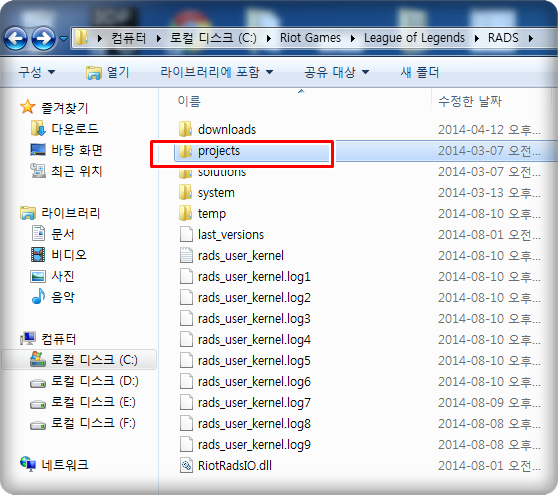558x495 pixels.
Task: Go back with the Back arrow button
Action: click(x=15, y=38)
